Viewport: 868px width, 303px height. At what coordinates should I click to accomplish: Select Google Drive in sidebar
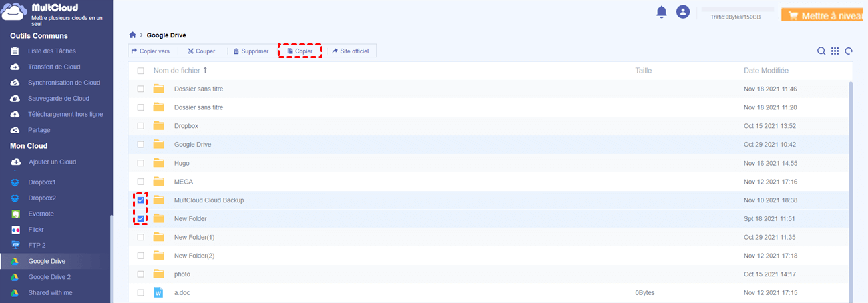(47, 261)
